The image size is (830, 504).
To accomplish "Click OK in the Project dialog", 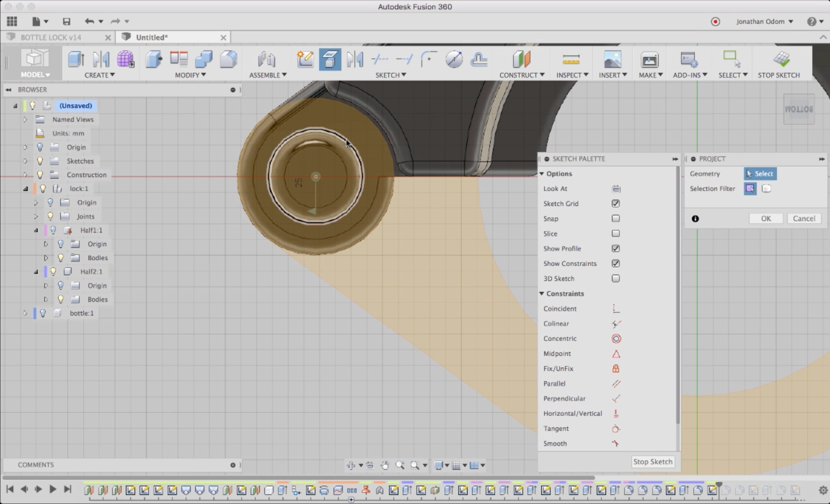I will (x=765, y=219).
